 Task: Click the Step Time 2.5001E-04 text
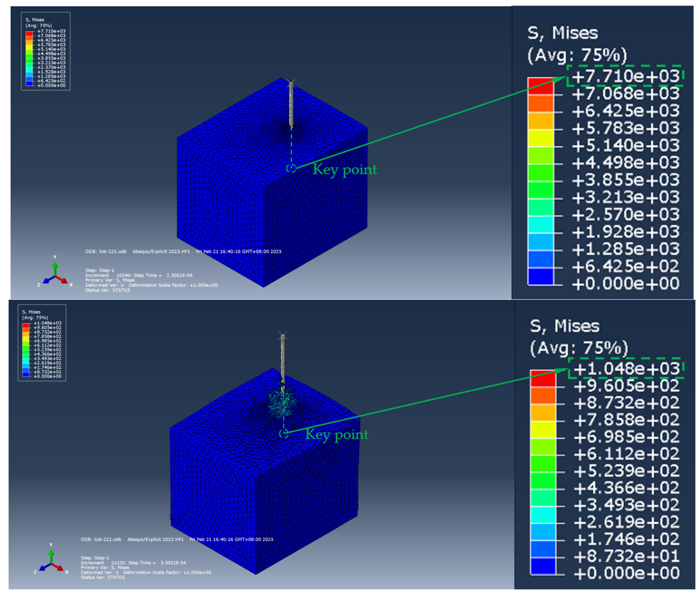180,275
